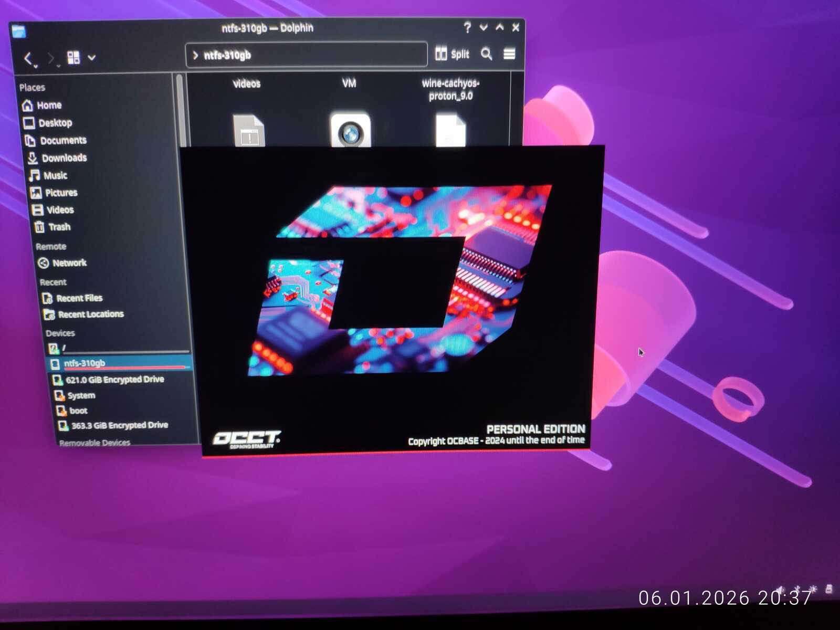Screen dimensions: 840x630
Task: Click the ntfs-310gb breadcrumb in the location bar
Action: (x=227, y=55)
